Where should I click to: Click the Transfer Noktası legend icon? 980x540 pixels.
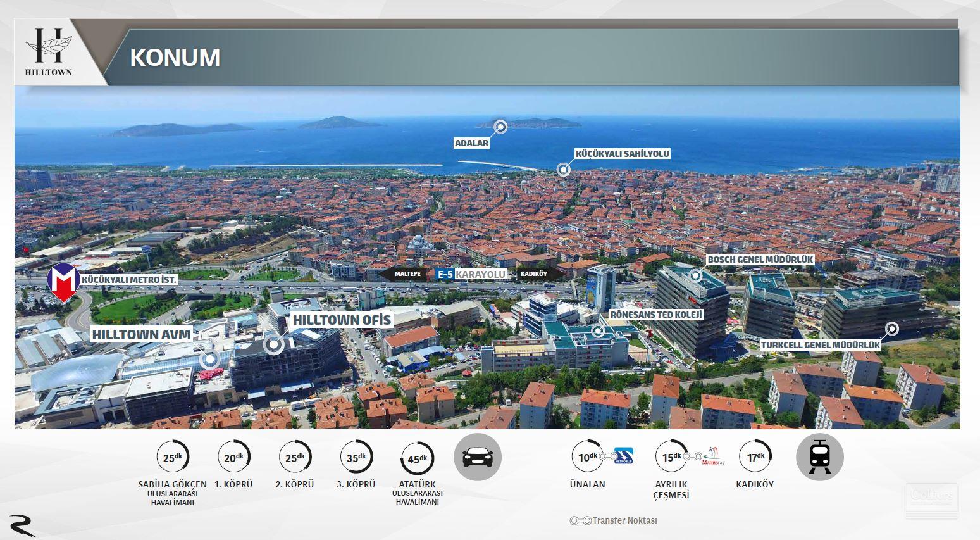point(580,520)
